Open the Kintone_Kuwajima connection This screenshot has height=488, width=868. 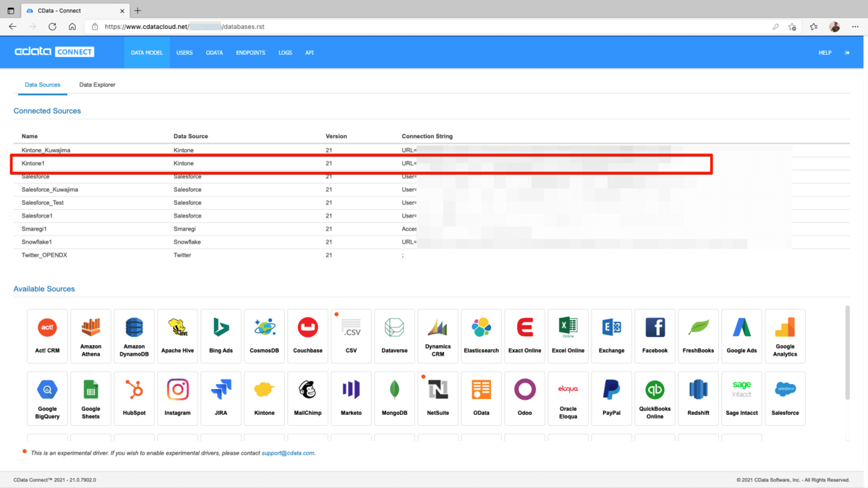(46, 150)
